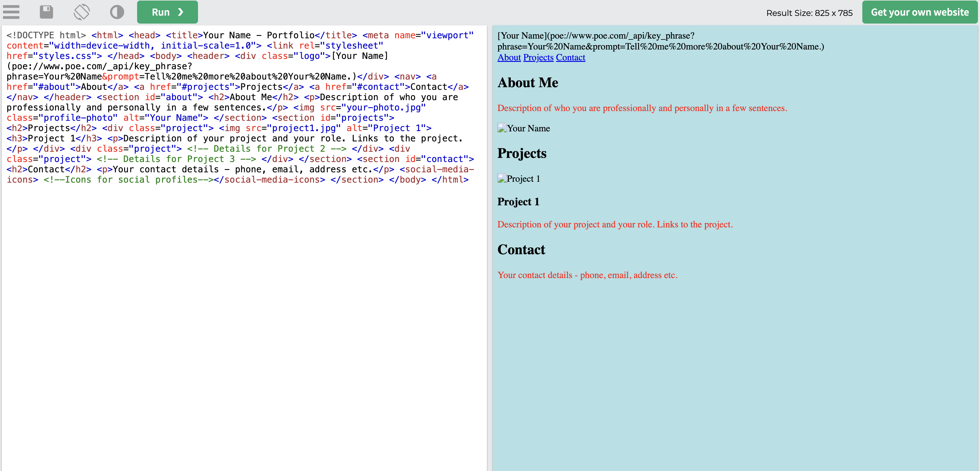Click the chevron arrow inside the Run button
The width and height of the screenshot is (980, 471).
[x=181, y=12]
